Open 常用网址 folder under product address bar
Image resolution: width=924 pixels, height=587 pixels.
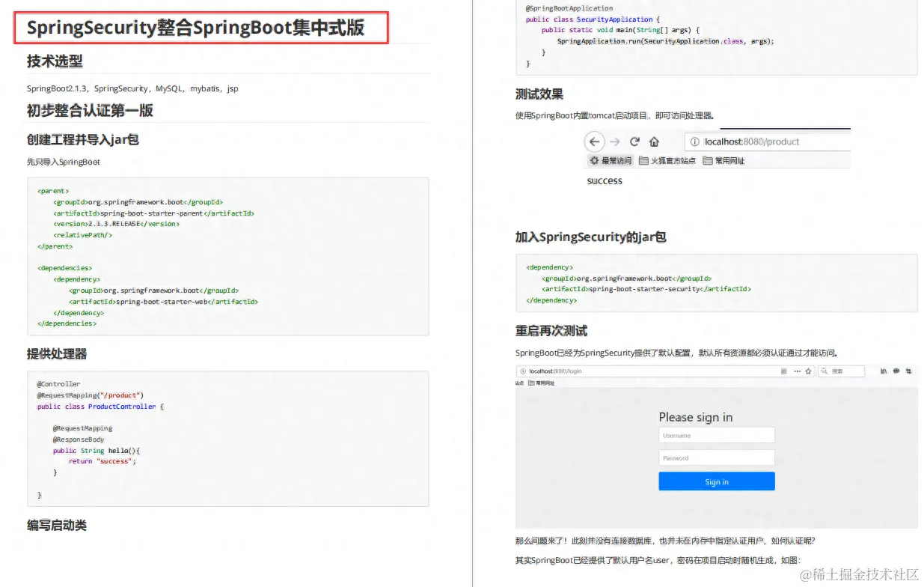[724, 160]
